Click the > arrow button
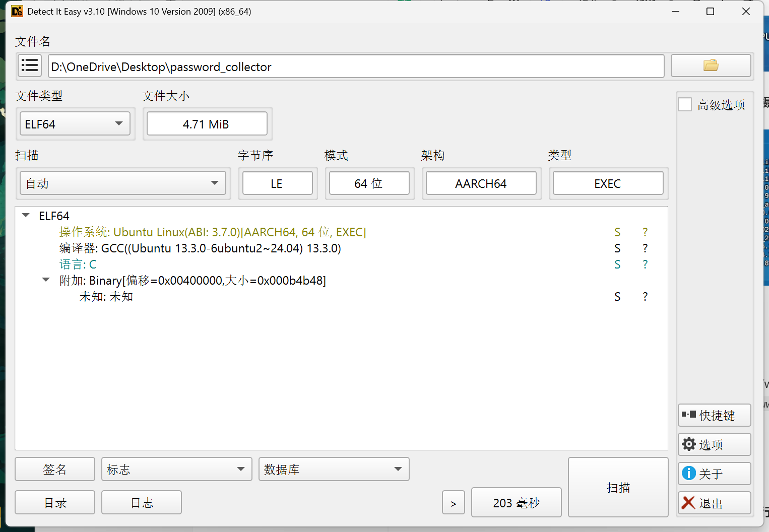769x532 pixels. pyautogui.click(x=454, y=502)
